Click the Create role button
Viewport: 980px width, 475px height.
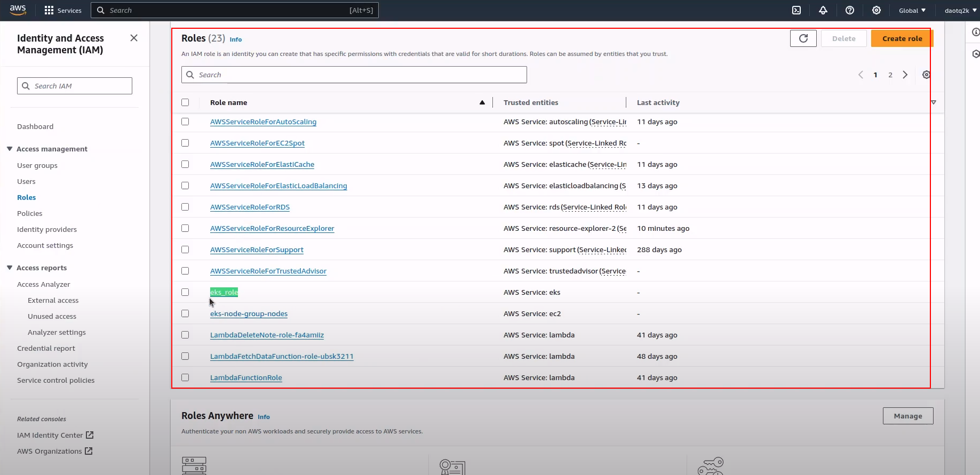902,38
